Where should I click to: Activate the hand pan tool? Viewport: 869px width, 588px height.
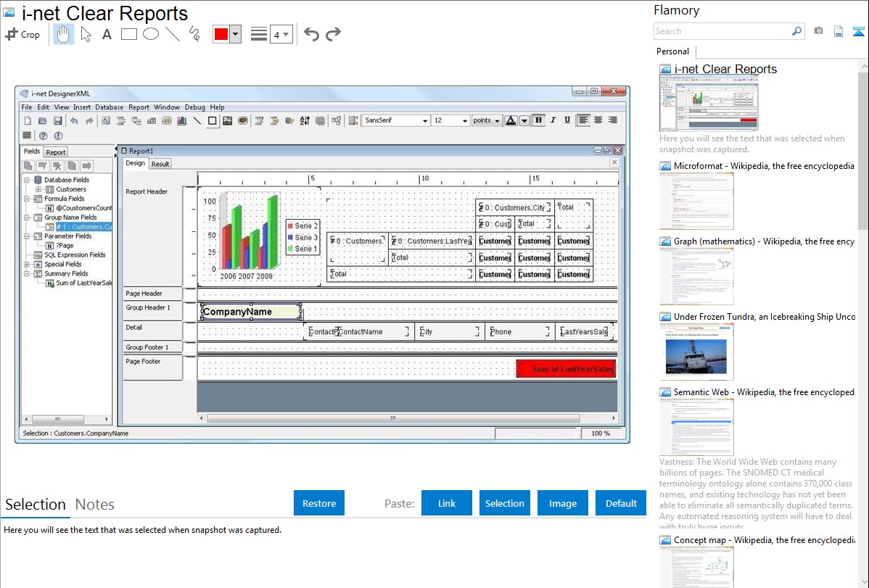click(x=64, y=34)
